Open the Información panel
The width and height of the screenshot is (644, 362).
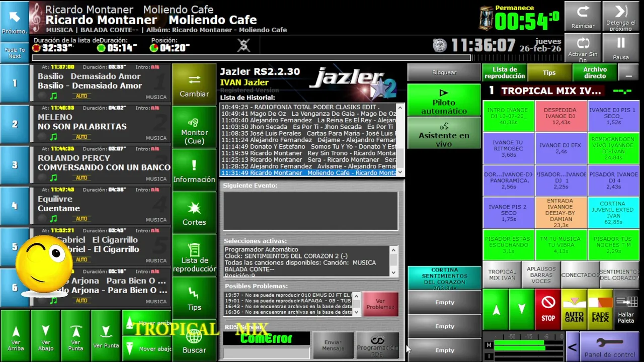194,170
